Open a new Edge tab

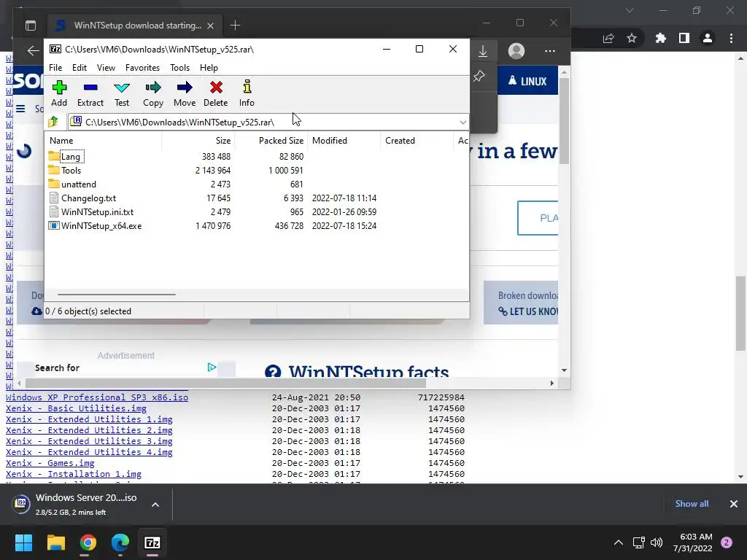235,26
